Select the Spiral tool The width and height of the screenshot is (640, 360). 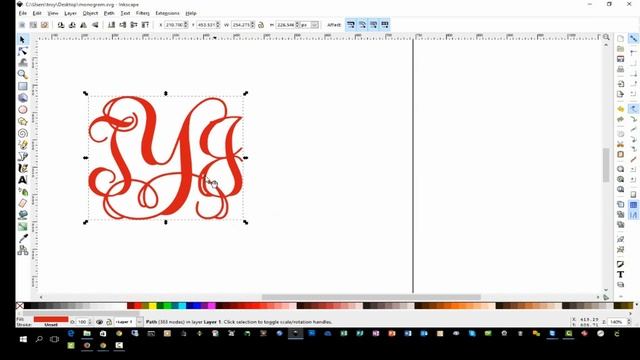click(22, 133)
